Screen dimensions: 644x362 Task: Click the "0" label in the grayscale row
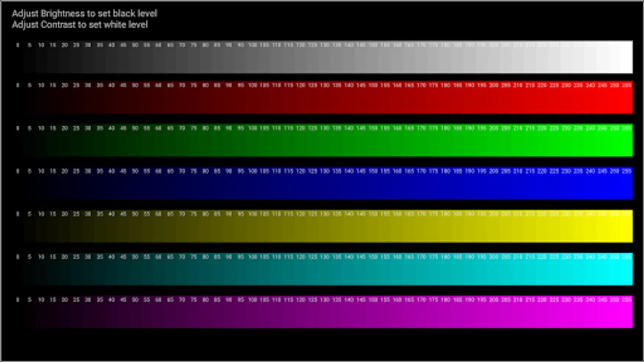coord(17,45)
